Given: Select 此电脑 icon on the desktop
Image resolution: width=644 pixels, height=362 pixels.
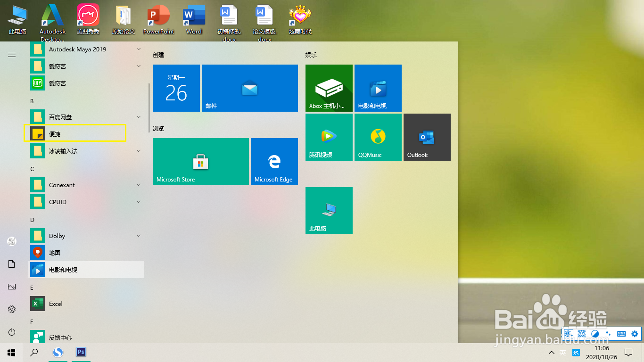Looking at the screenshot, I should click(x=17, y=20).
